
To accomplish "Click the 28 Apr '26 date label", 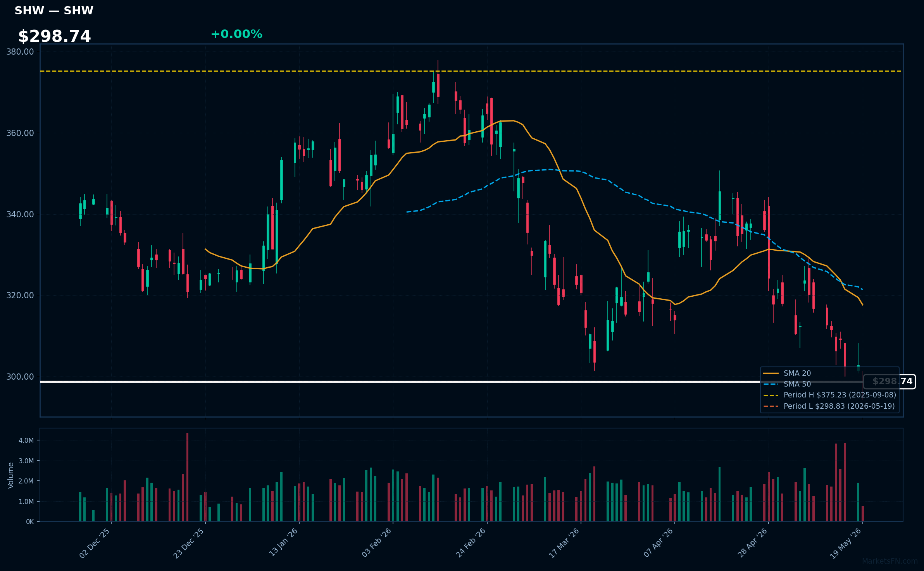I will point(752,543).
